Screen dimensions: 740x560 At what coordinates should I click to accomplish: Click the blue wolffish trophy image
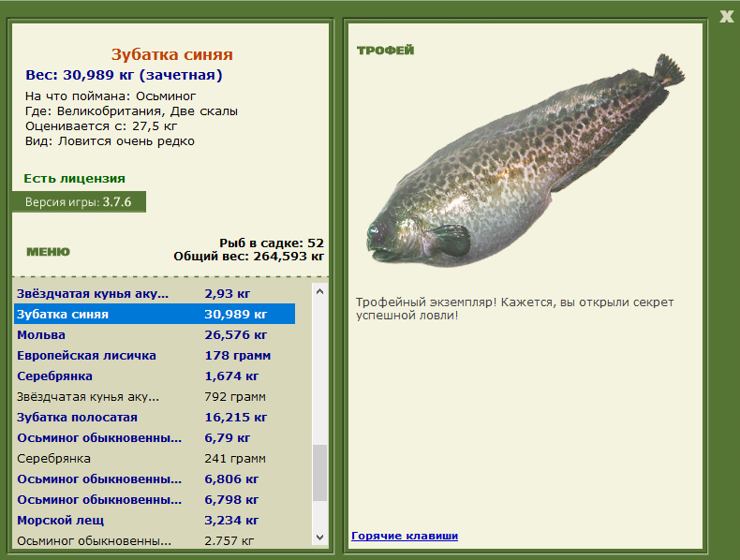[525, 161]
